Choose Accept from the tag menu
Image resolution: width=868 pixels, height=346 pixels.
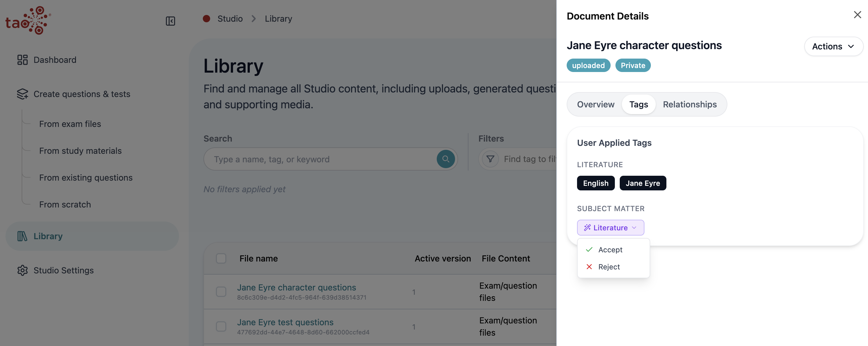tap(613, 250)
